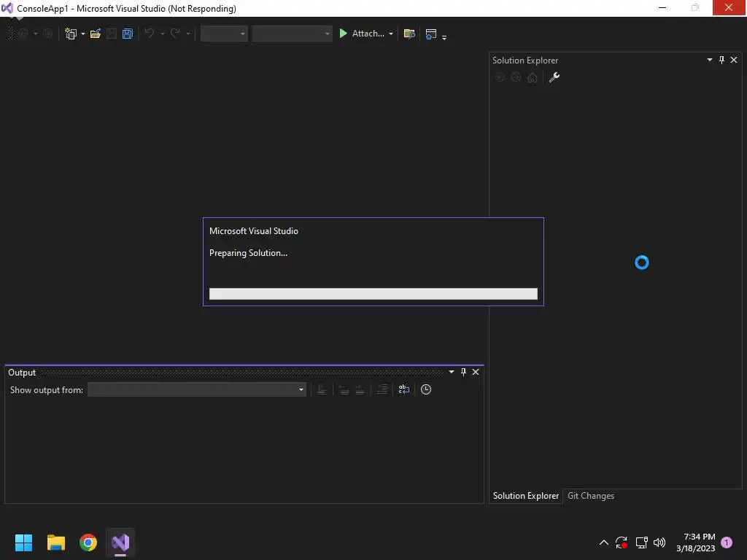
Task: Click the Navigate Backward toolbar icon
Action: click(x=23, y=34)
